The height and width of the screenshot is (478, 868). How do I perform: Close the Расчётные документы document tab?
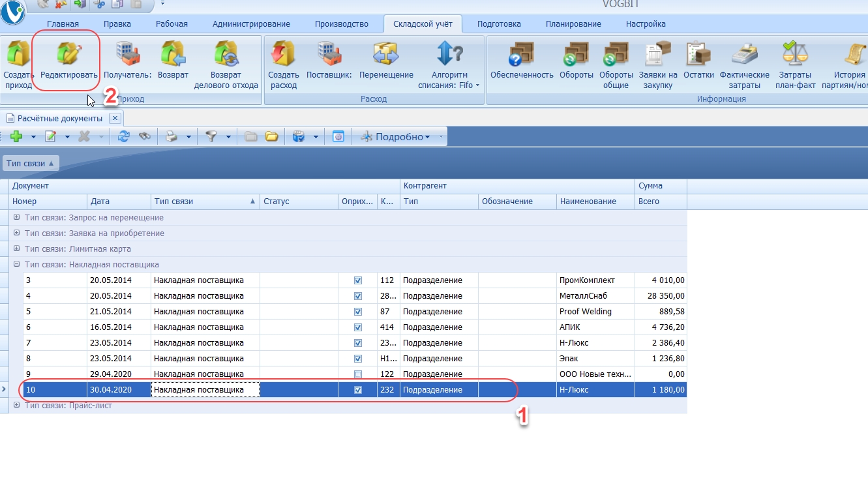pyautogui.click(x=115, y=118)
